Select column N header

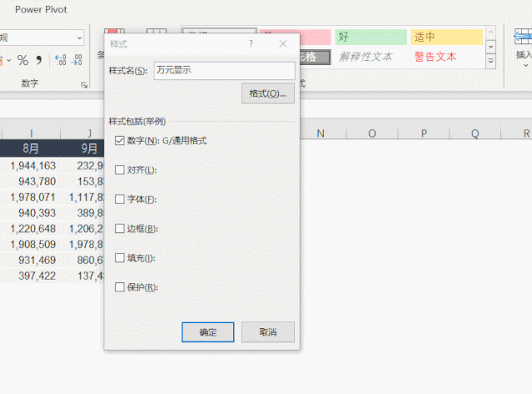321,133
